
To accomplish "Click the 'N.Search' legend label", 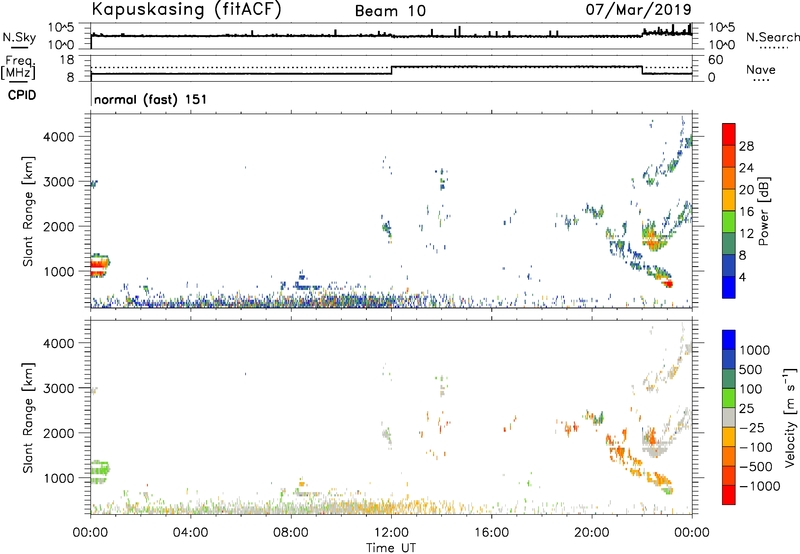I will (x=772, y=37).
